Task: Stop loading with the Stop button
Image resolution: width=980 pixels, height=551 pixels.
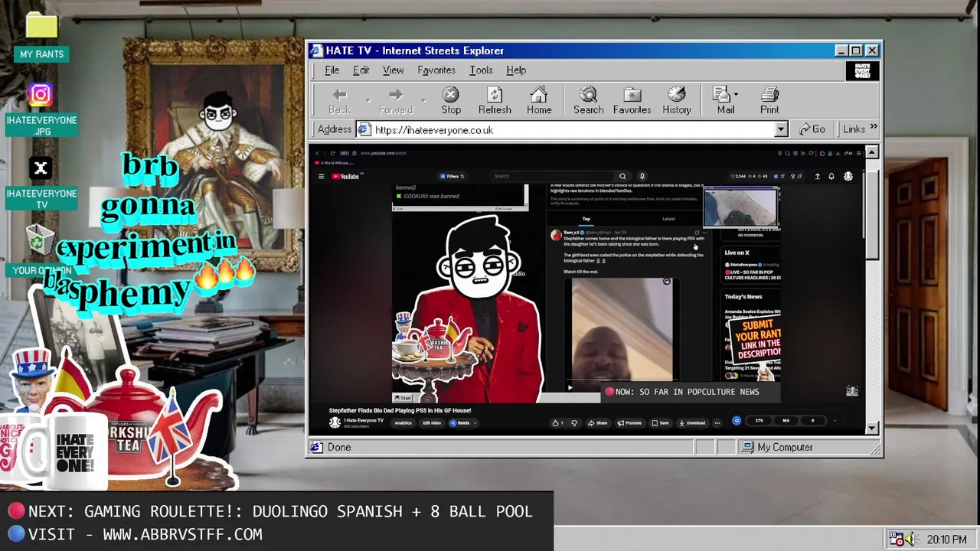Action: (451, 101)
